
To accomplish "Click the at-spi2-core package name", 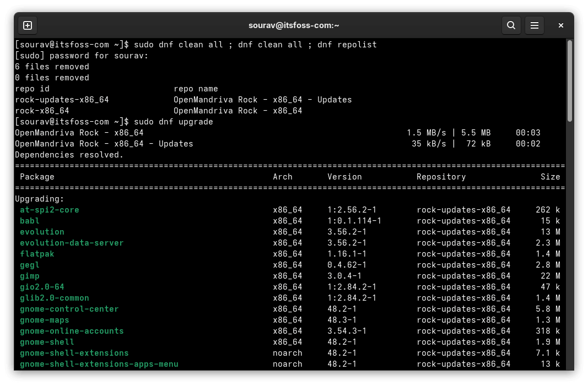I will click(49, 210).
